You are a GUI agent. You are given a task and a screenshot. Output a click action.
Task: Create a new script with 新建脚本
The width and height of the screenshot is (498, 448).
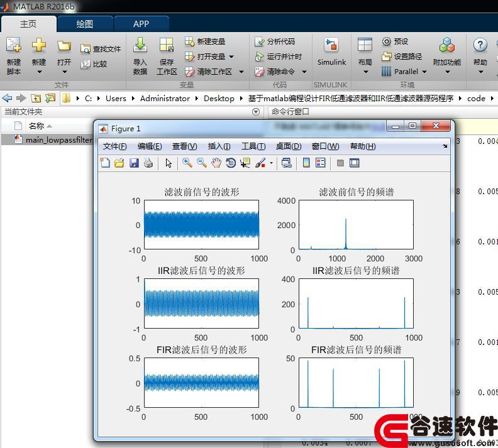pyautogui.click(x=14, y=56)
